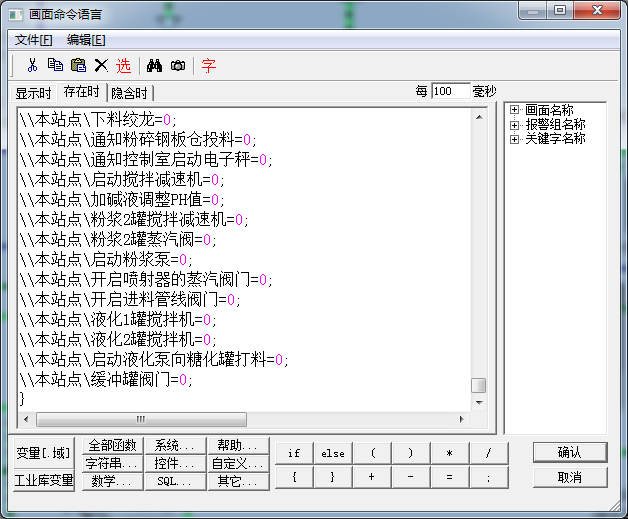Insert the divide / operator
Viewport: 628px width, 519px height.
489,453
